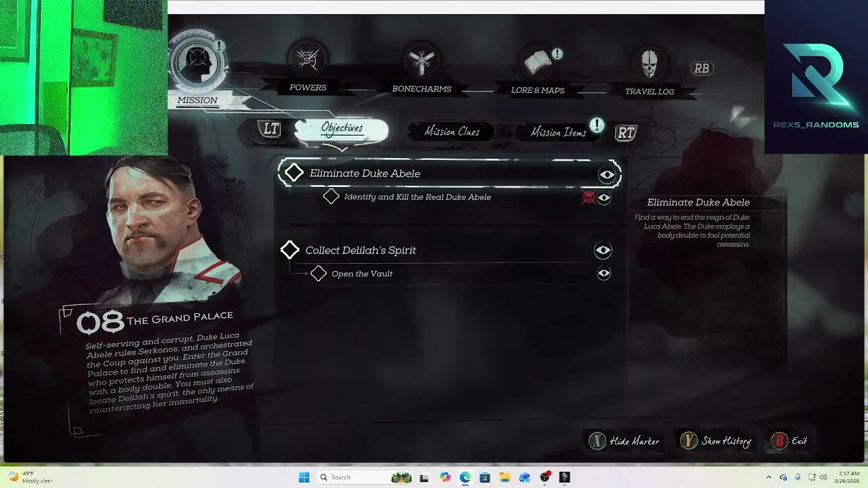The image size is (868, 488).
Task: Open Copilot from taskbar
Action: (x=445, y=477)
